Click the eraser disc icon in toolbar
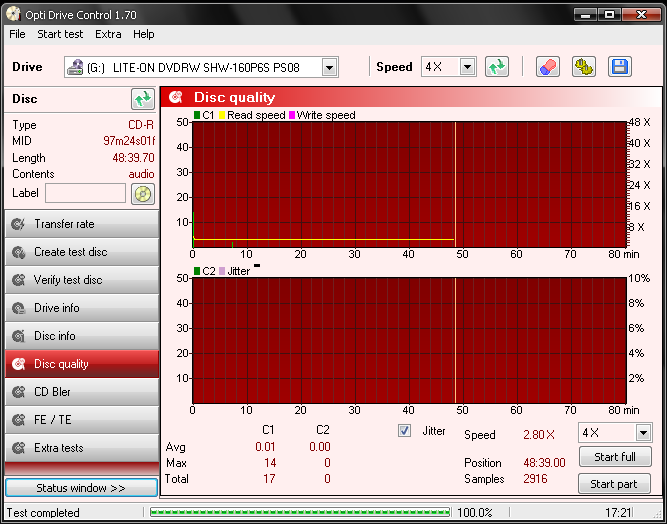The image size is (667, 524). pos(547,67)
